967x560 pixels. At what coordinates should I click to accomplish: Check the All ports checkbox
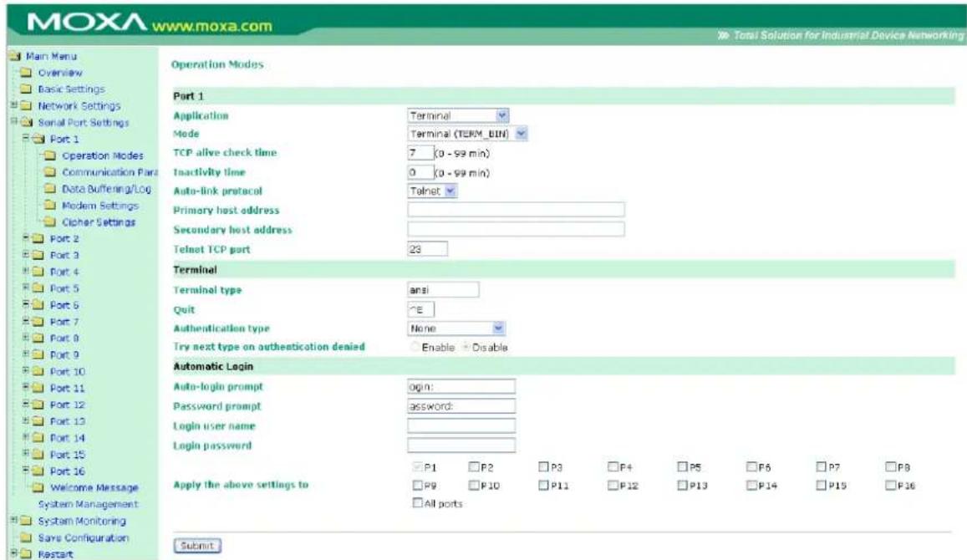418,503
